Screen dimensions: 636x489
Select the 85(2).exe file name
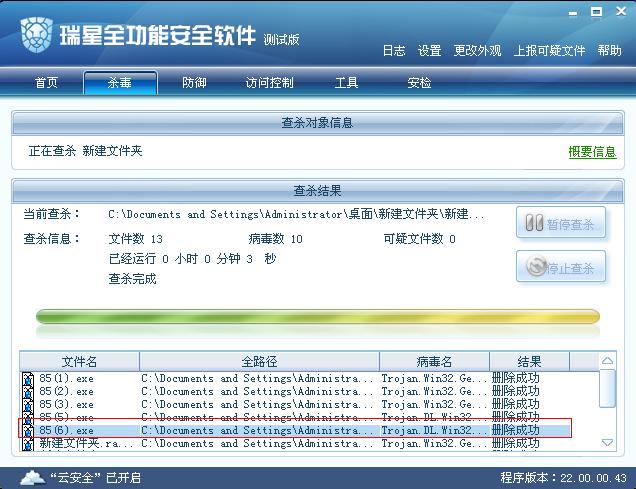point(67,392)
